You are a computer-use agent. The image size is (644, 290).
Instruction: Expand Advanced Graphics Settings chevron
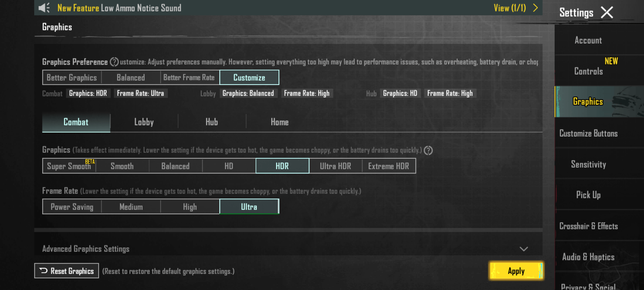524,249
